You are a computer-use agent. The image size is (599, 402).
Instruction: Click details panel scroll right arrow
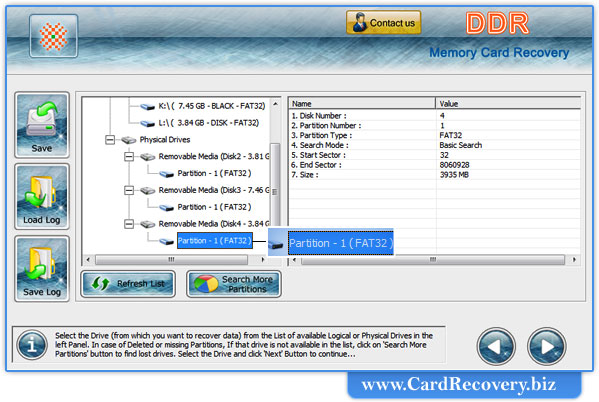(574, 260)
